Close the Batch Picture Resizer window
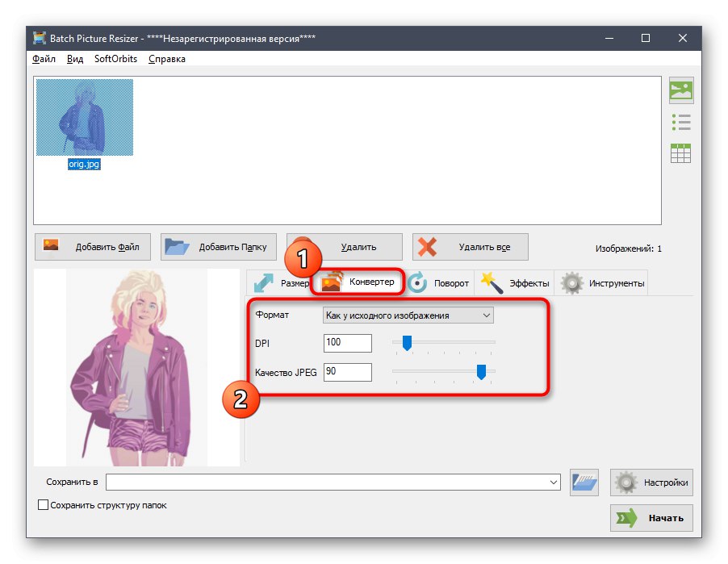Screen dimensions: 728x564 (682, 38)
